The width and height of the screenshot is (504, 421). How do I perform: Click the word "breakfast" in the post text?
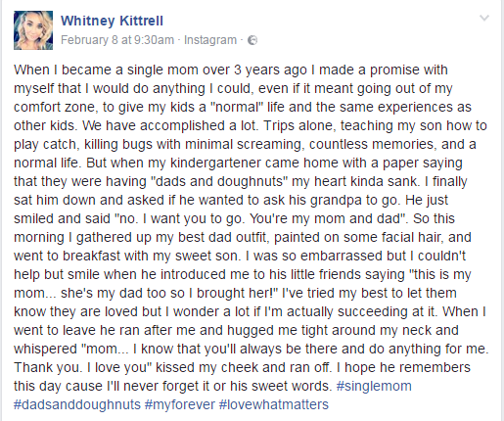(91, 256)
